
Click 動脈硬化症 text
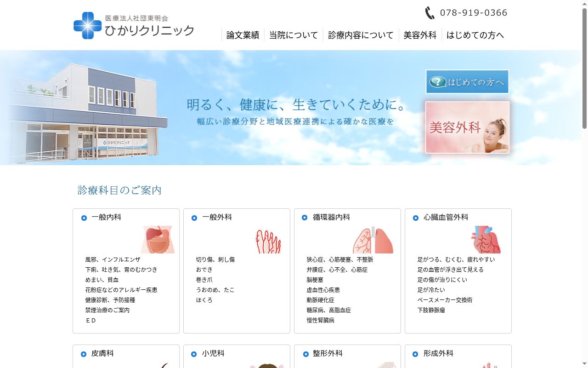click(x=320, y=300)
